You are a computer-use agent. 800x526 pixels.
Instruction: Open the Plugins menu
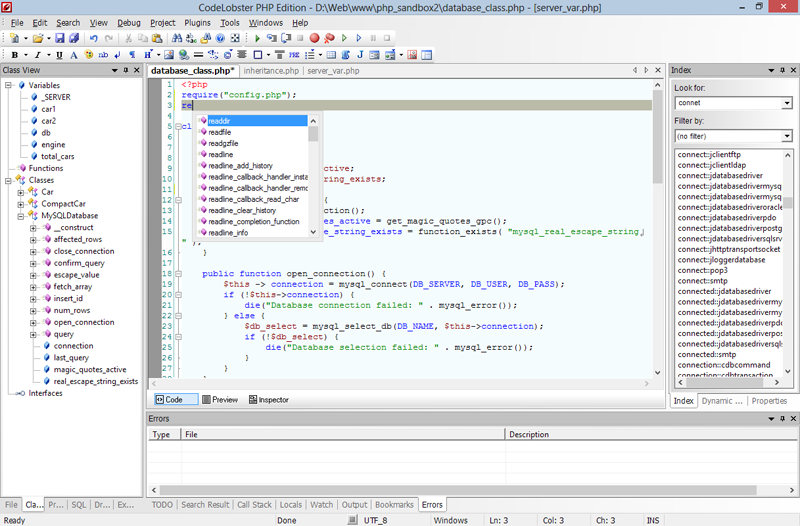click(x=198, y=22)
